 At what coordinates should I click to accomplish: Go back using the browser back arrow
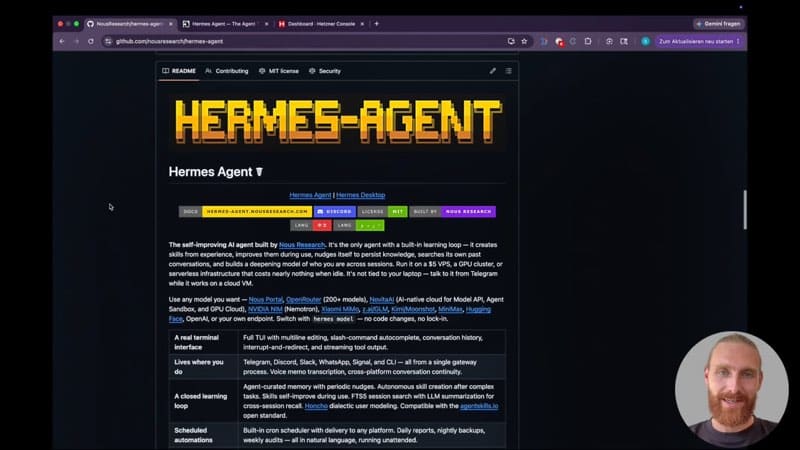(x=62, y=41)
